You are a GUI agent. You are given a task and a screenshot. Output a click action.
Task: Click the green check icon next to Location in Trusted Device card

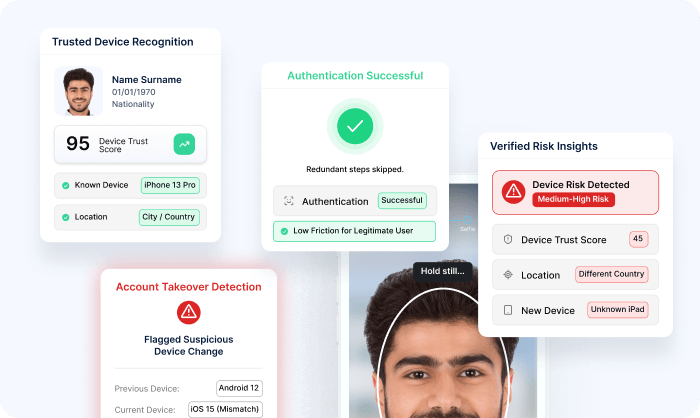click(66, 217)
